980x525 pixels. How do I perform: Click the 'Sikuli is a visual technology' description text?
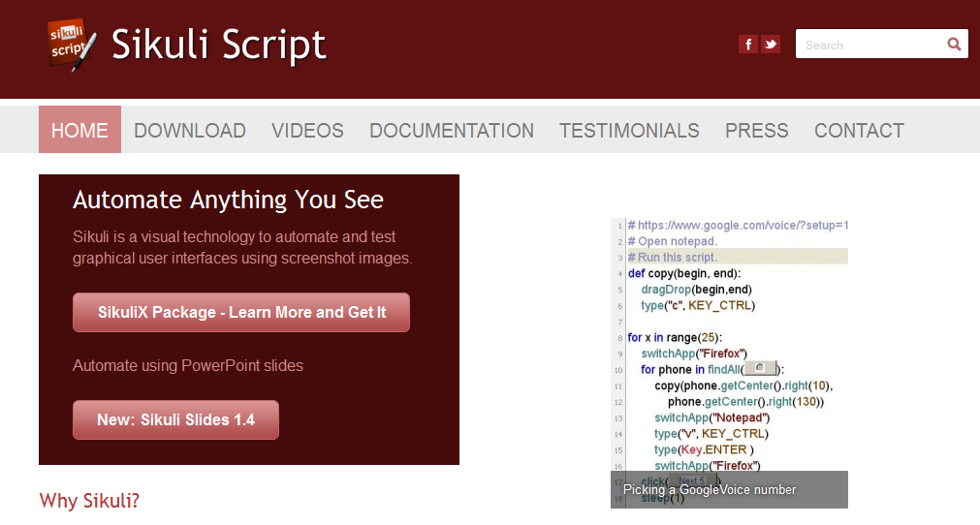pyautogui.click(x=242, y=247)
